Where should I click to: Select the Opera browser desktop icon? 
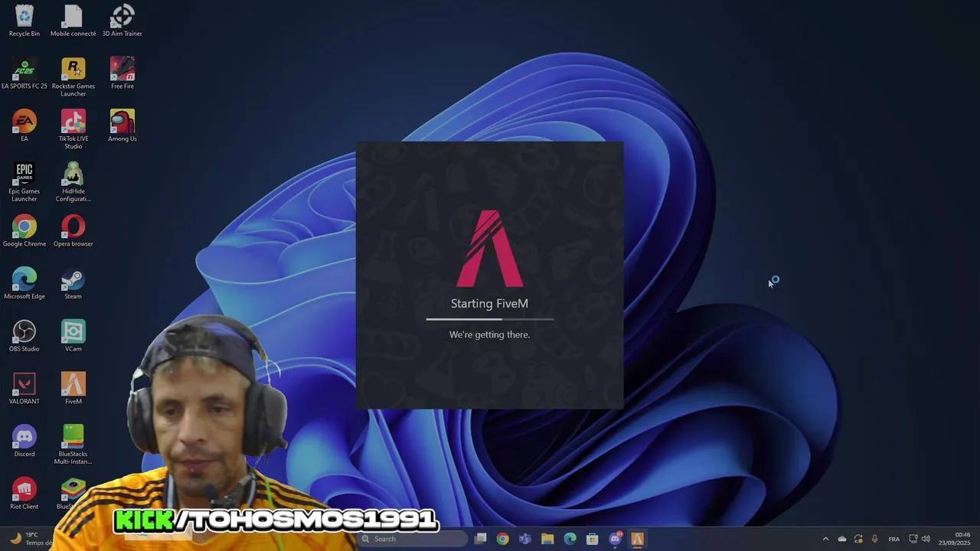[x=73, y=231]
